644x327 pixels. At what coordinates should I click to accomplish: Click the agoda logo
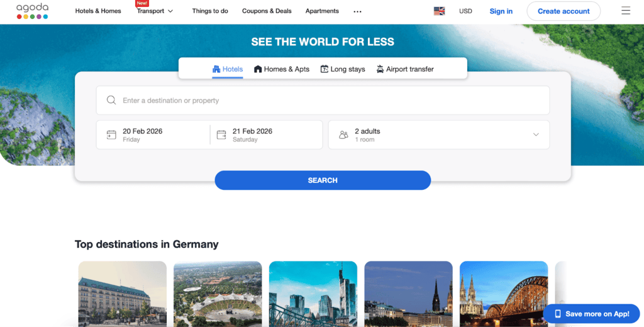[32, 11]
